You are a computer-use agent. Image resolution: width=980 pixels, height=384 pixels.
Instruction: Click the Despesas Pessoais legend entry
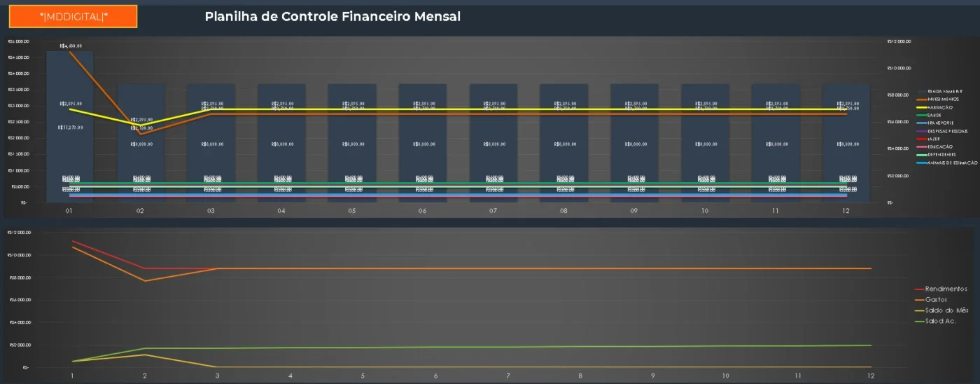(x=942, y=131)
